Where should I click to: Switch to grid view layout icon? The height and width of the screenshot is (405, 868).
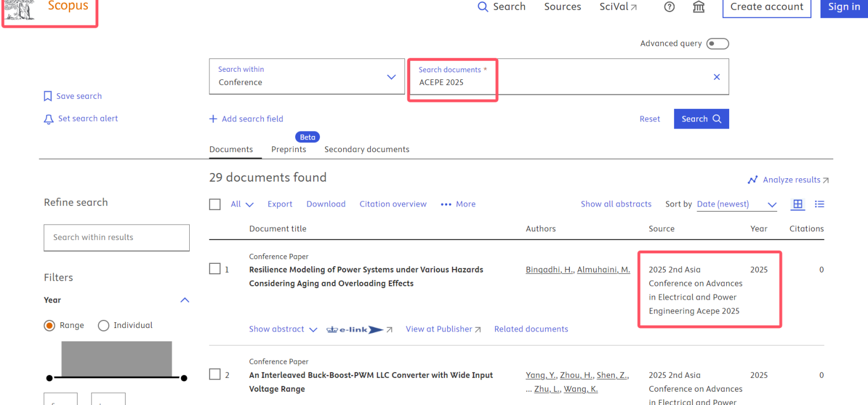click(x=798, y=204)
